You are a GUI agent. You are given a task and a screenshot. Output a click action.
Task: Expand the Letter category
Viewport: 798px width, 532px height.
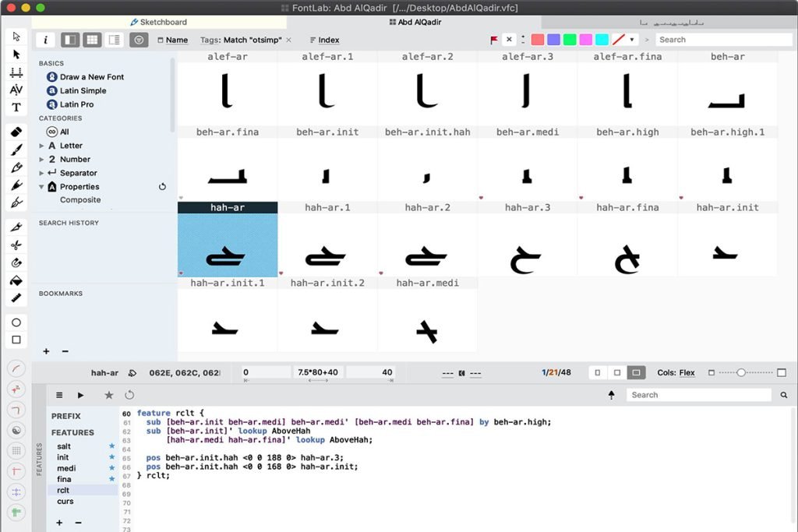(x=41, y=146)
